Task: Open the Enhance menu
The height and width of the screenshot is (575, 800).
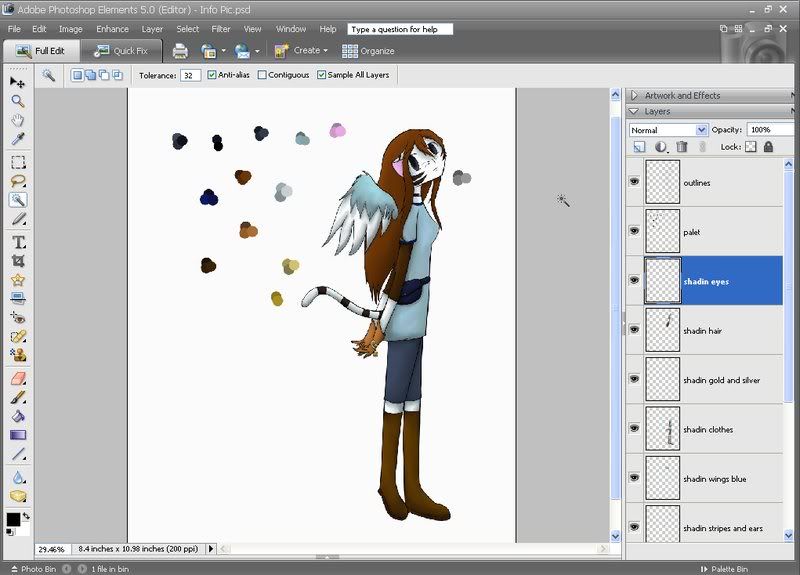Action: click(112, 29)
